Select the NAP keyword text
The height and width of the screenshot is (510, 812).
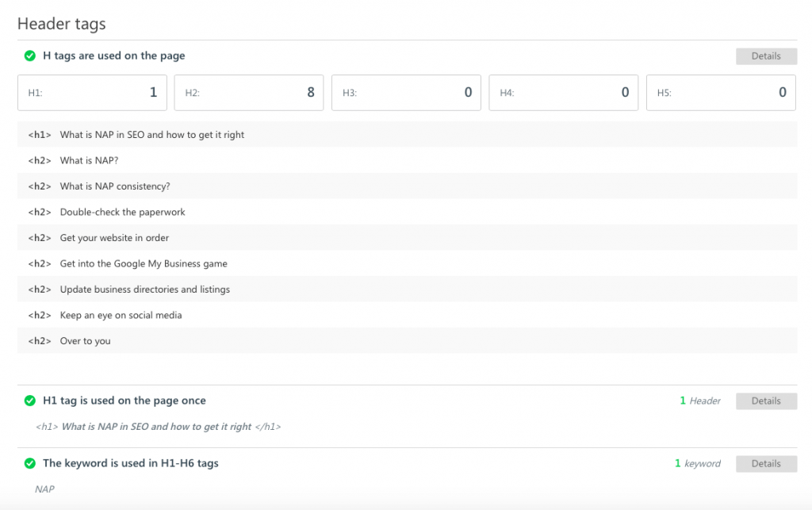coord(44,489)
